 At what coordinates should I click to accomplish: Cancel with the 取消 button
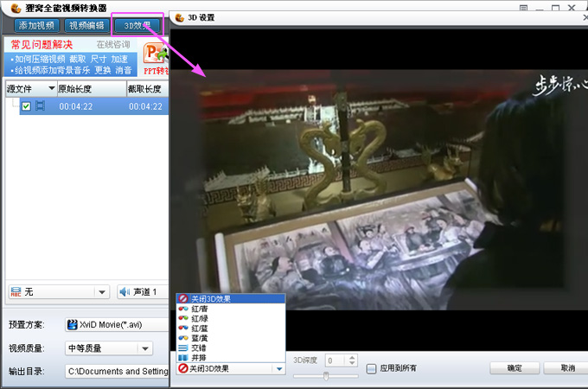[567, 368]
